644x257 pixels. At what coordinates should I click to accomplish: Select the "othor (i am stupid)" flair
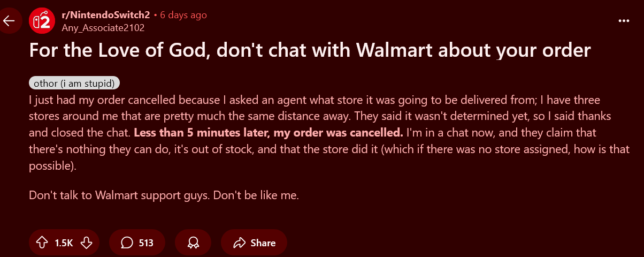point(74,83)
